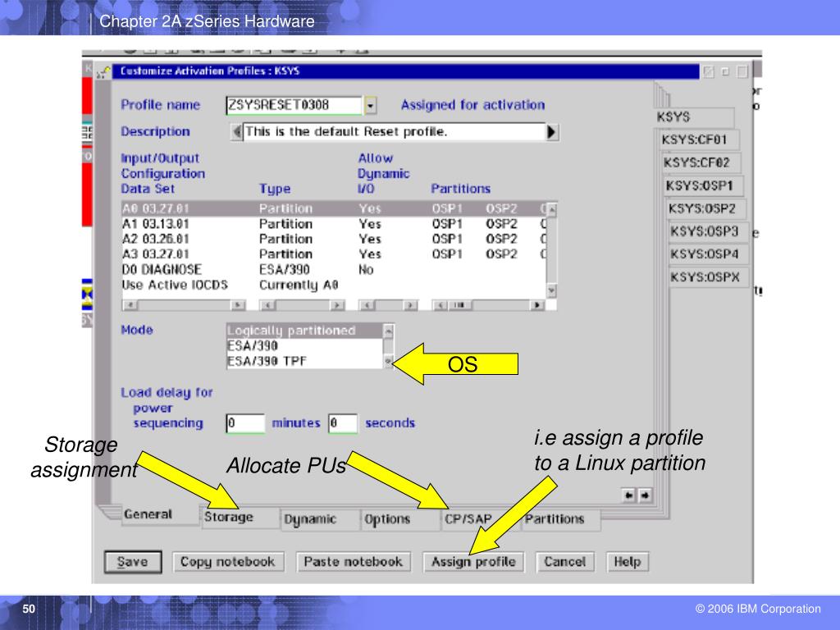Select the KSYS:CF01 side tab
Image resolution: width=840 pixels, height=630 pixels.
[699, 139]
